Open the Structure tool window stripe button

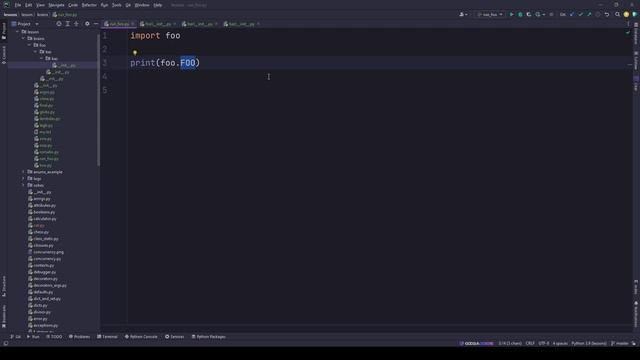tap(4, 286)
